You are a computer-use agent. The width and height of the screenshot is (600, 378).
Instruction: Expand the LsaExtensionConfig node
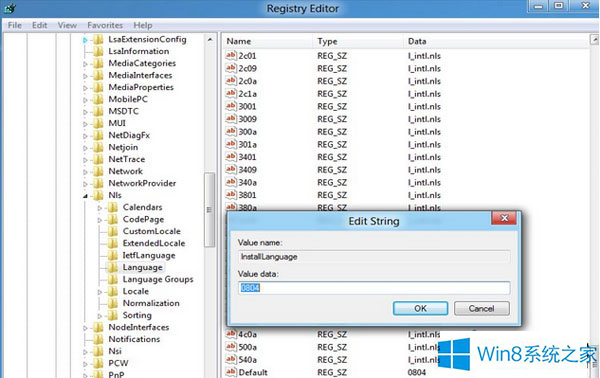(85, 40)
